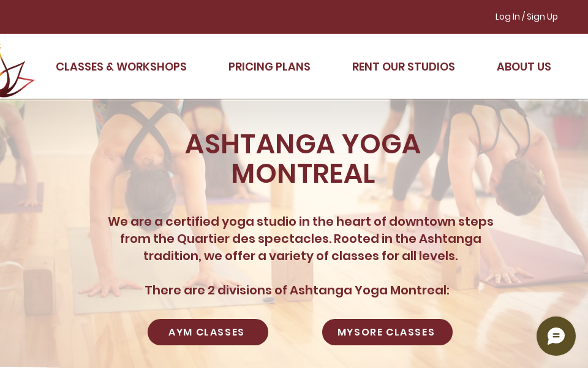
Task: Click the AYM CLASSES button
Action: 208,332
